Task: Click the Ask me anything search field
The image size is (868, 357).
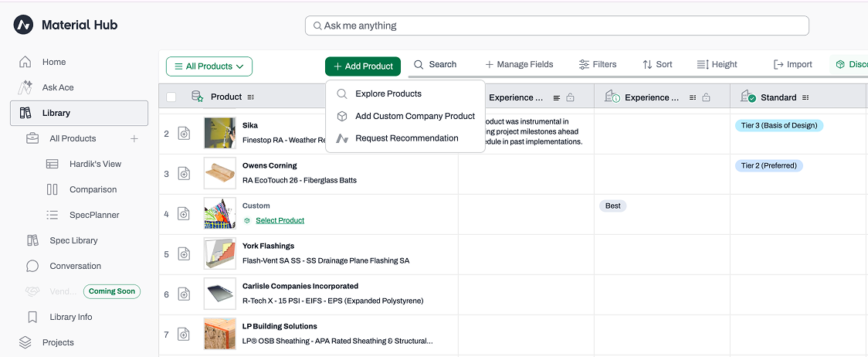Action: pyautogui.click(x=557, y=25)
